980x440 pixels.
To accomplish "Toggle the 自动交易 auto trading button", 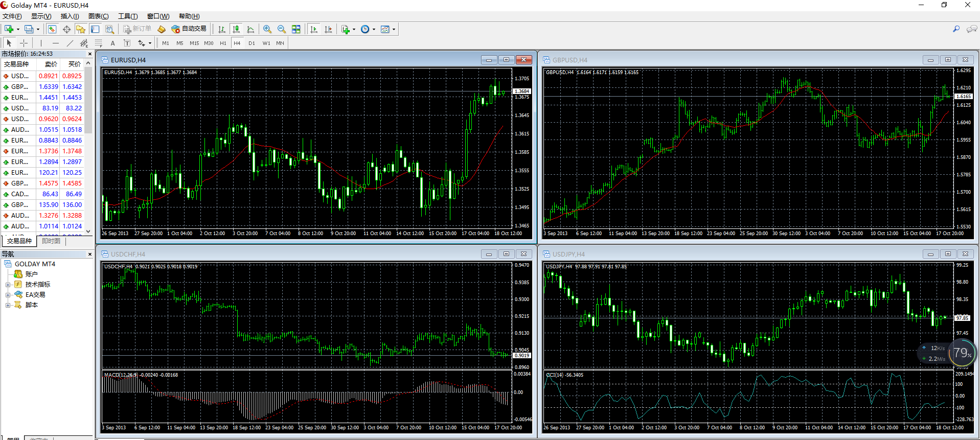I will pos(189,29).
